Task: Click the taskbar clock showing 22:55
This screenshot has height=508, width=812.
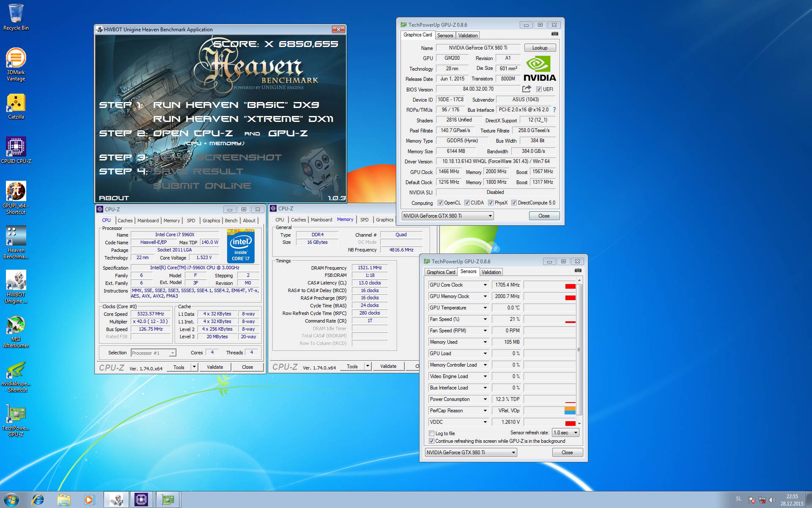Action: (792, 500)
